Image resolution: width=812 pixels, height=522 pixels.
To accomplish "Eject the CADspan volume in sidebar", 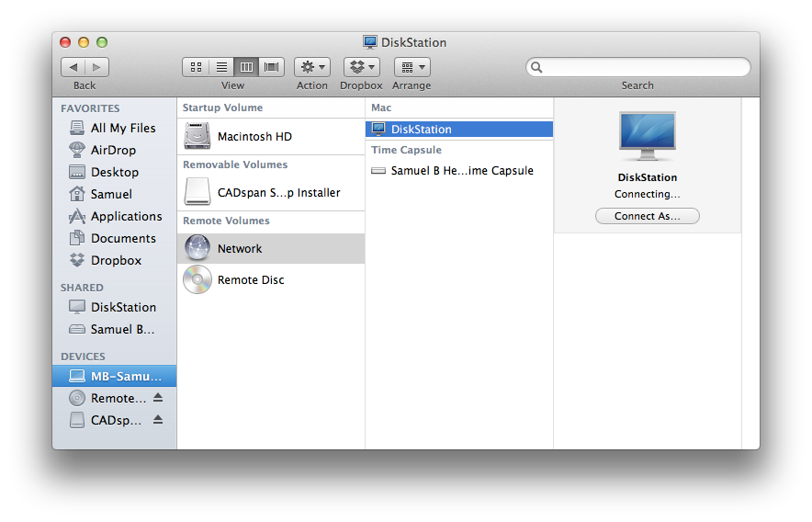I will (158, 419).
